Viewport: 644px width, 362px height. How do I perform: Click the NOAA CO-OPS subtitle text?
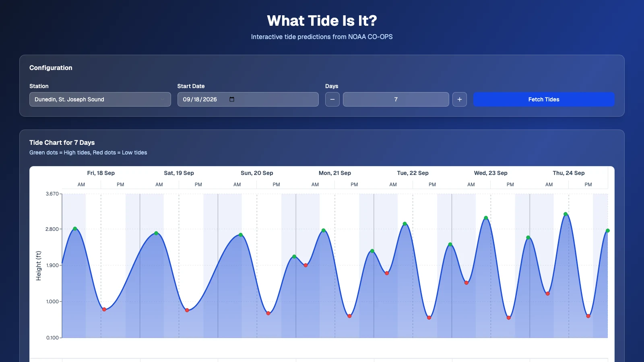tap(322, 37)
